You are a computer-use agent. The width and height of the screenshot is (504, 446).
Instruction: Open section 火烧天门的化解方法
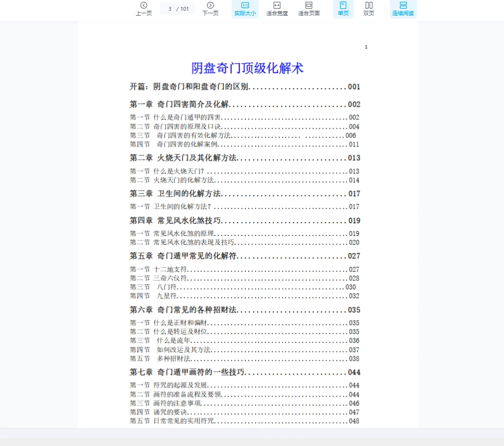coord(244,180)
